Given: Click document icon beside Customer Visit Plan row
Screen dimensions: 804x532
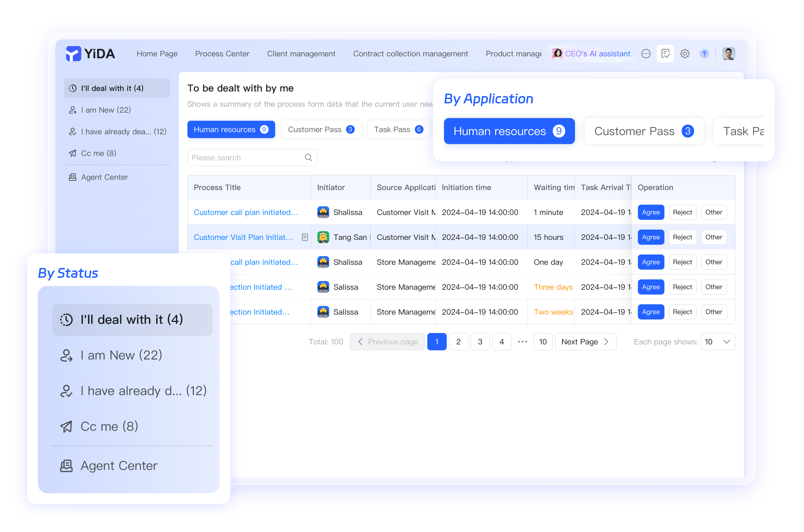Looking at the screenshot, I should [305, 237].
